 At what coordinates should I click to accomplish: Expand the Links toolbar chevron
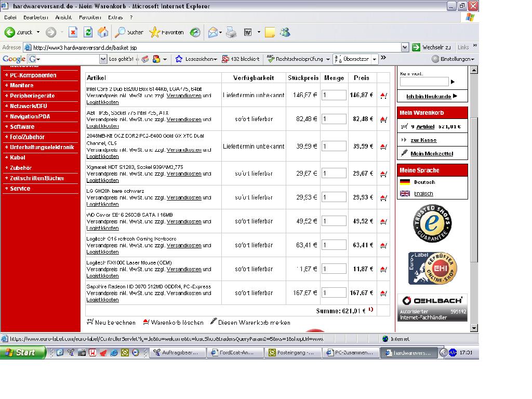(475, 46)
